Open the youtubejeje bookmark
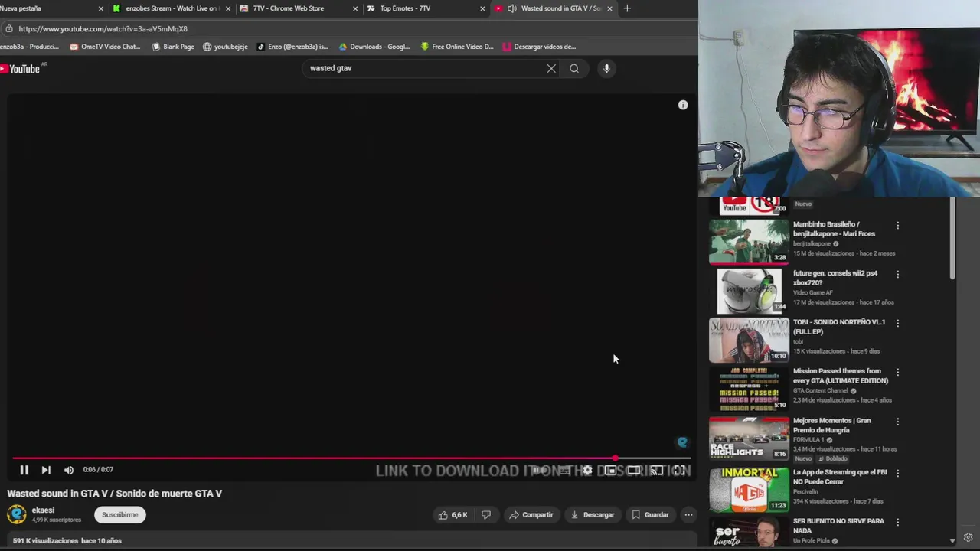Viewport: 980px width, 551px height. pyautogui.click(x=225, y=47)
